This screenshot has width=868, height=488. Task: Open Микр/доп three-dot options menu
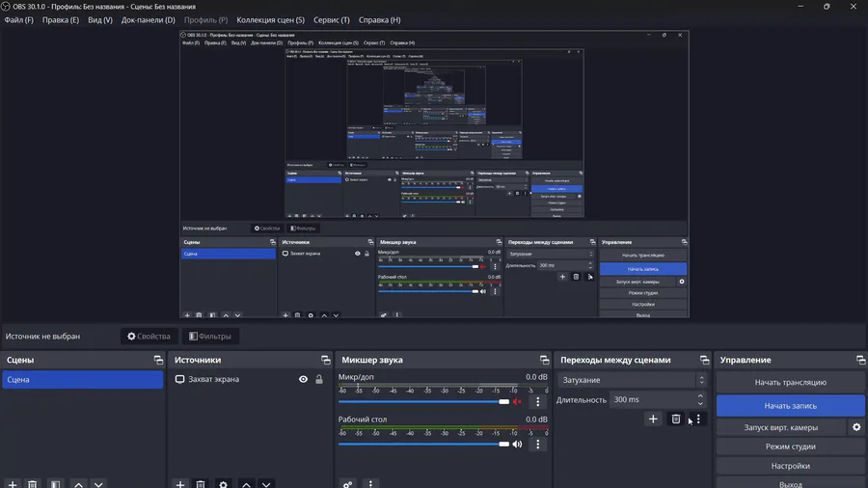[x=537, y=402]
